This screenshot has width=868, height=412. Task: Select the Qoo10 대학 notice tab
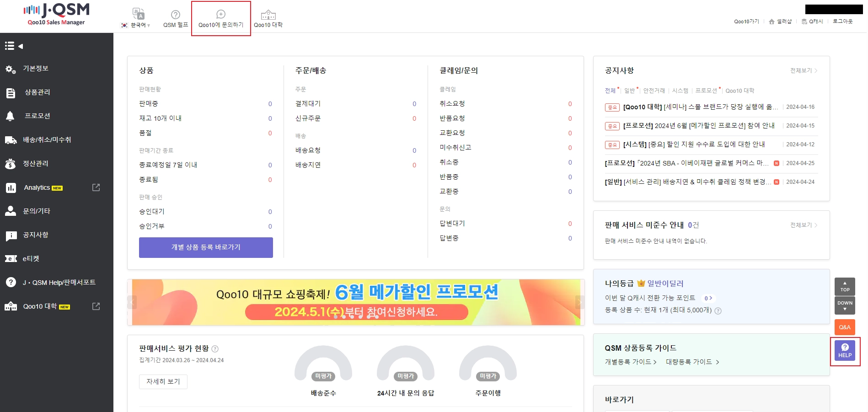739,91
